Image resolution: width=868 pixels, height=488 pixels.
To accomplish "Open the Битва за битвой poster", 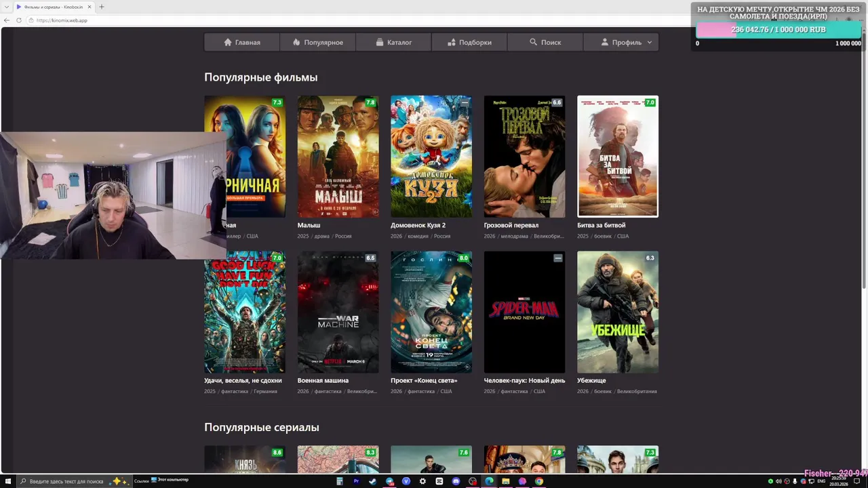I will click(618, 157).
